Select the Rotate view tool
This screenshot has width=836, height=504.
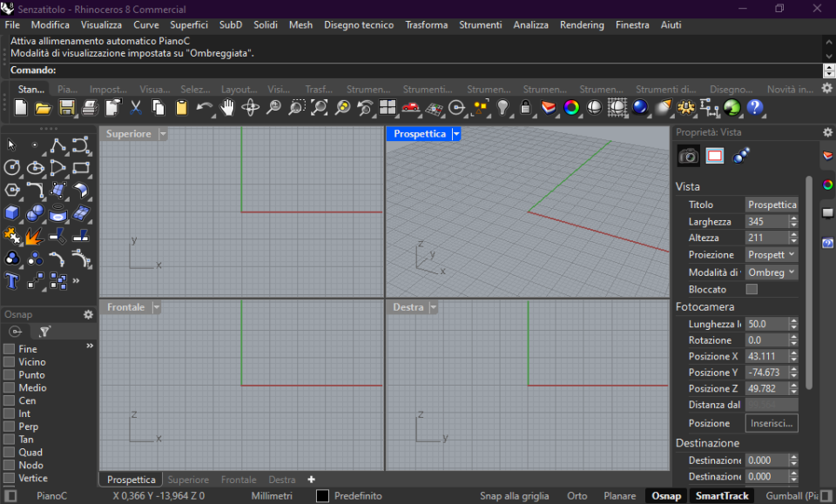coord(250,108)
